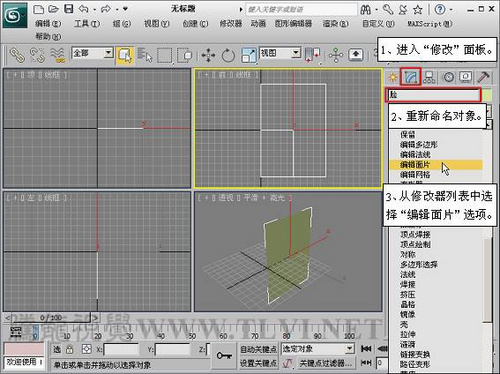Toggle the selection lock padlock icon
The width and height of the screenshot is (500, 374).
[70, 349]
